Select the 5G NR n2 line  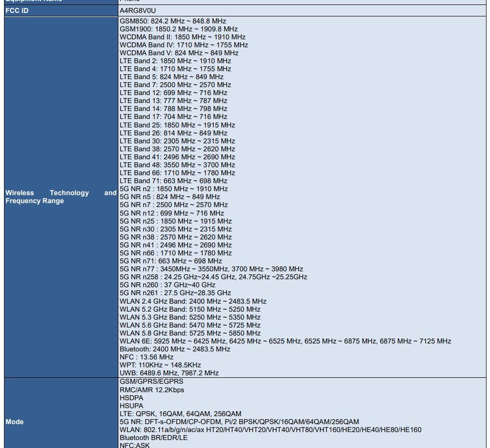tap(174, 189)
